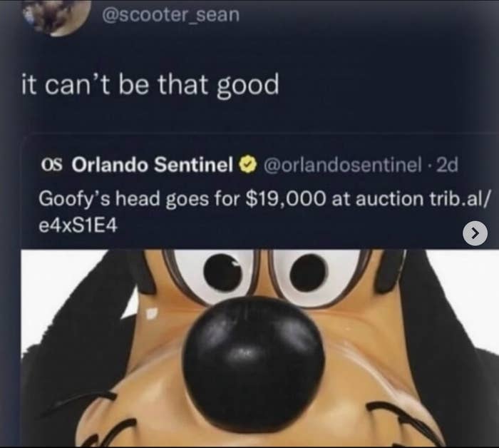Click the quoted tweet headline about Goofy's head
The height and width of the screenshot is (448, 499).
[x=263, y=213]
